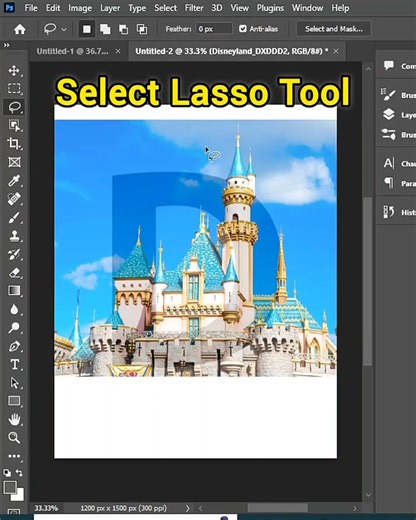Screen dimensions: 416x520
Task: Choose Subtract from selection mode
Action: pos(124,29)
